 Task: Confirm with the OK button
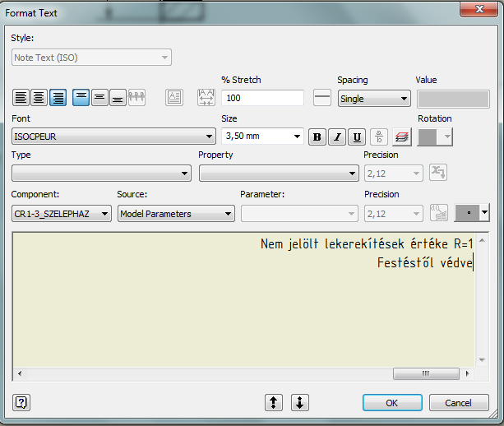pos(392,402)
